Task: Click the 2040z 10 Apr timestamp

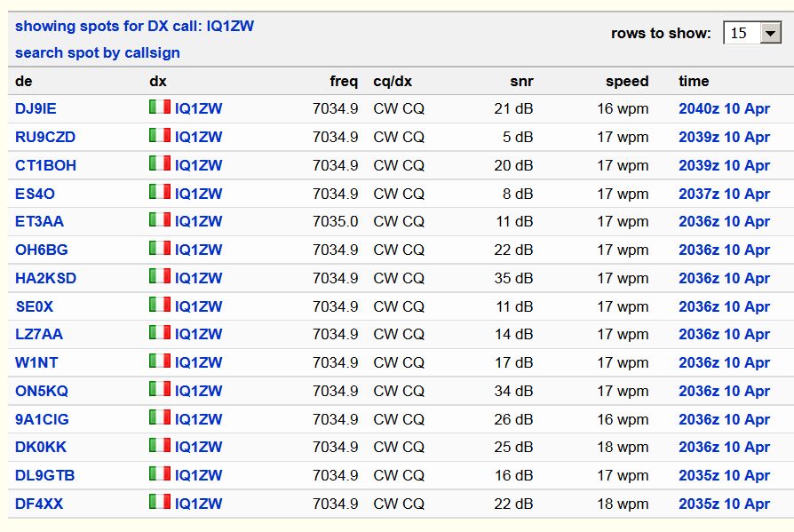Action: pos(724,108)
